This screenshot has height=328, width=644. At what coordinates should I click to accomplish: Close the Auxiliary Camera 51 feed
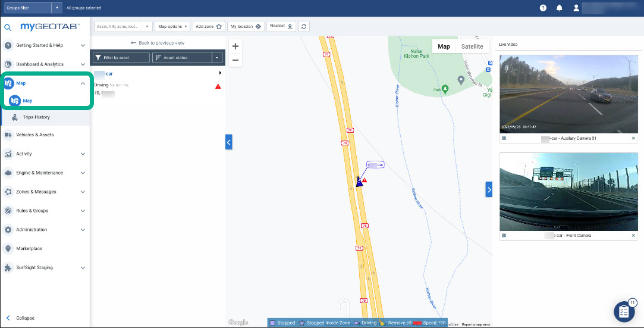(x=633, y=139)
